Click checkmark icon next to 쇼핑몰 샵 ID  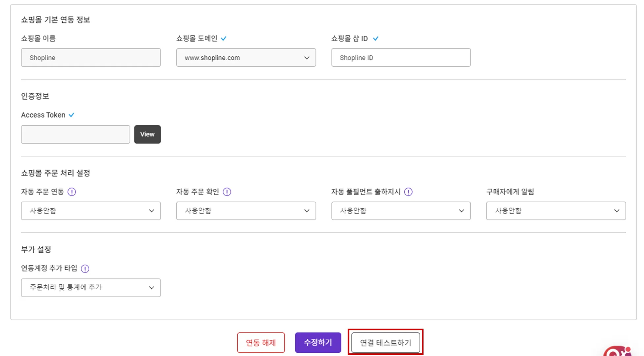pyautogui.click(x=375, y=39)
